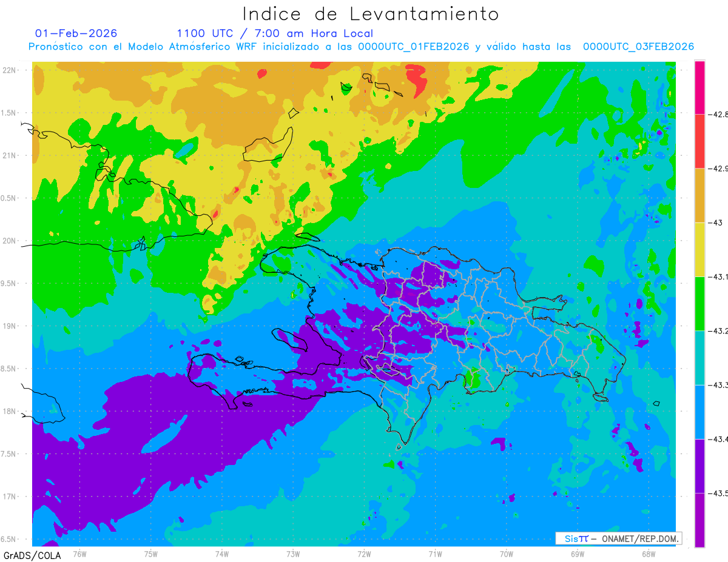Click the colorbar label -43.3
728x562 pixels.
click(718, 384)
